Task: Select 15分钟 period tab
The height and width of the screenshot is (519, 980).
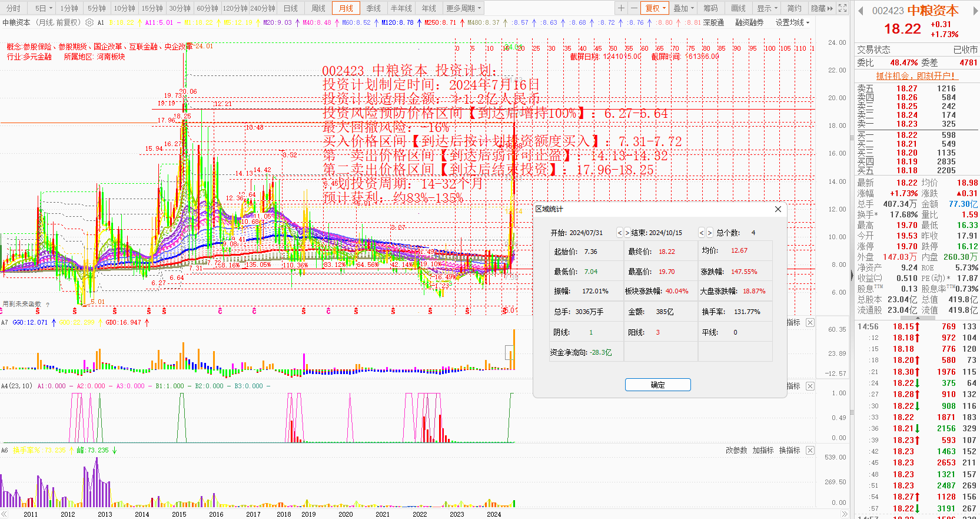Action: (x=152, y=8)
